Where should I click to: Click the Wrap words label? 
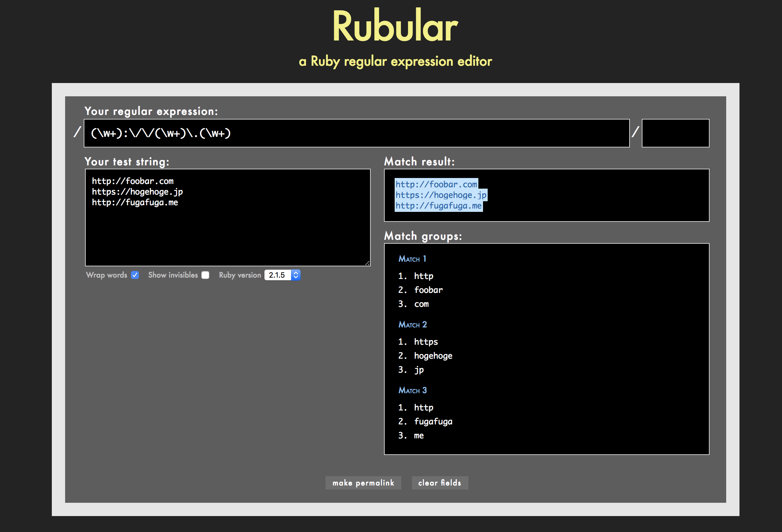(106, 275)
